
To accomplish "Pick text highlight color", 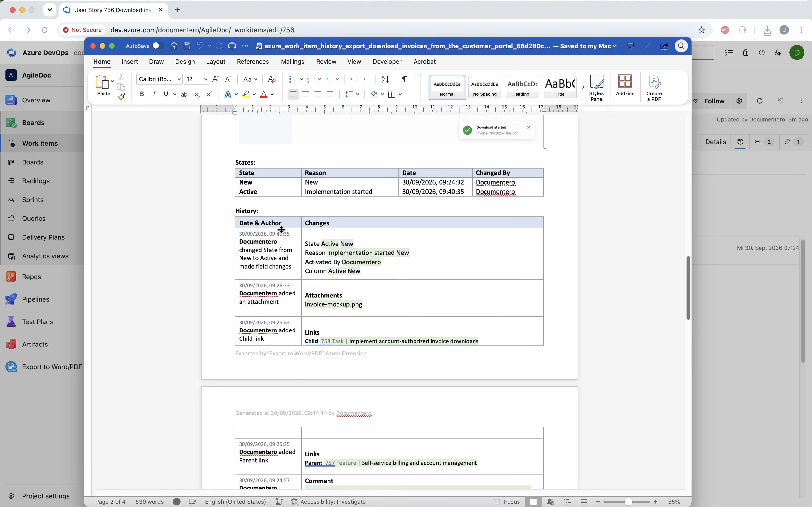I will [246, 94].
